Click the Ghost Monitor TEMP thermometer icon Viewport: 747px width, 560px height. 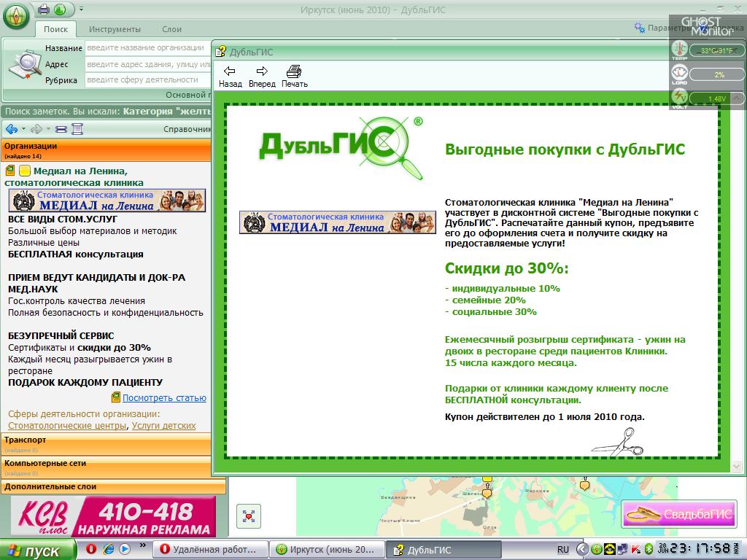[x=679, y=50]
